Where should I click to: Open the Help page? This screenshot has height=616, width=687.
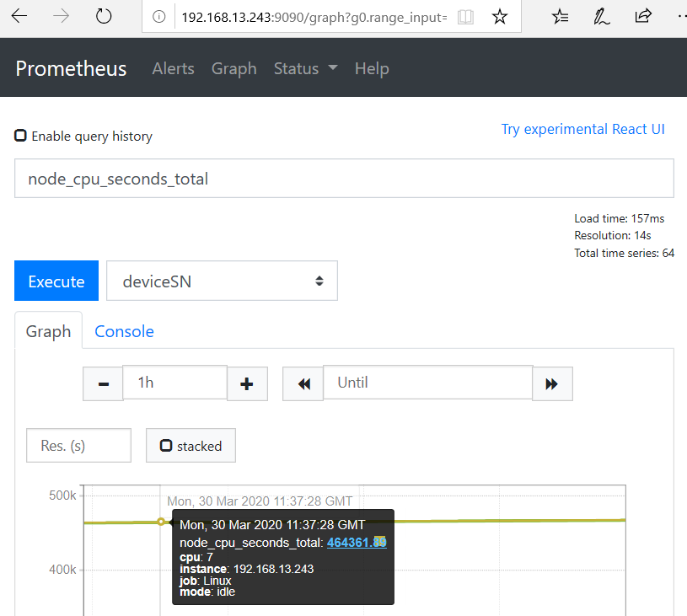click(372, 68)
